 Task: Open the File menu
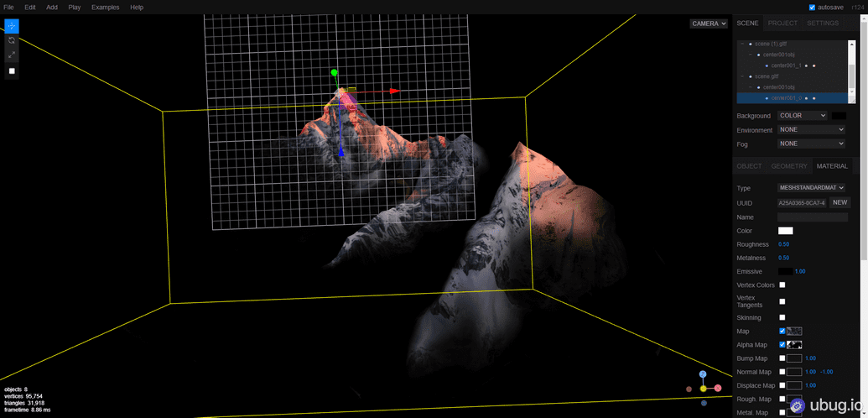(9, 8)
